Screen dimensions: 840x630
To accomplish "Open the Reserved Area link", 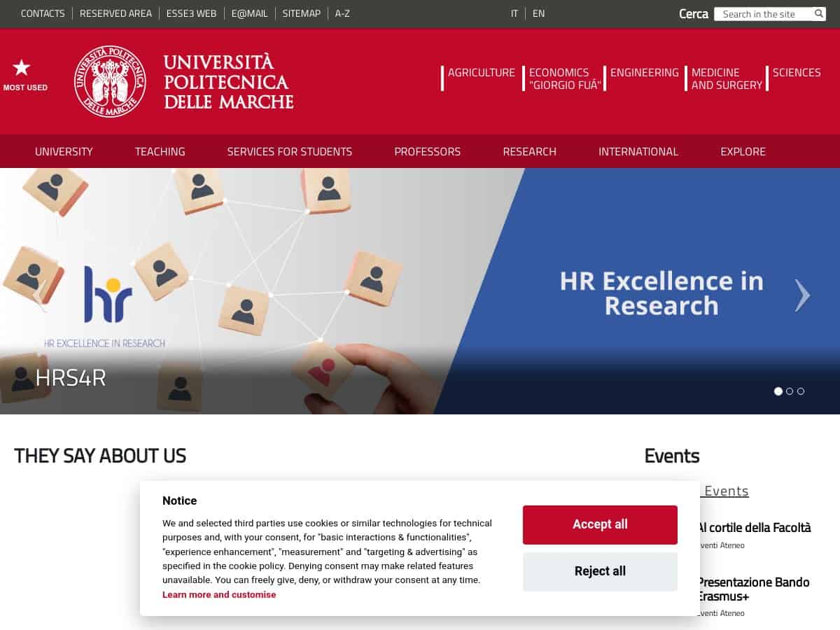I will tap(115, 13).
